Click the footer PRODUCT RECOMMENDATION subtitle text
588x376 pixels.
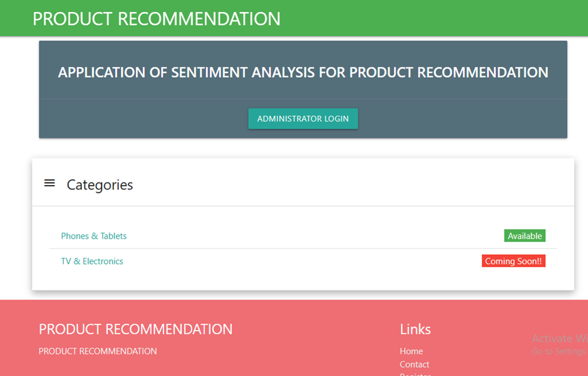(x=97, y=351)
